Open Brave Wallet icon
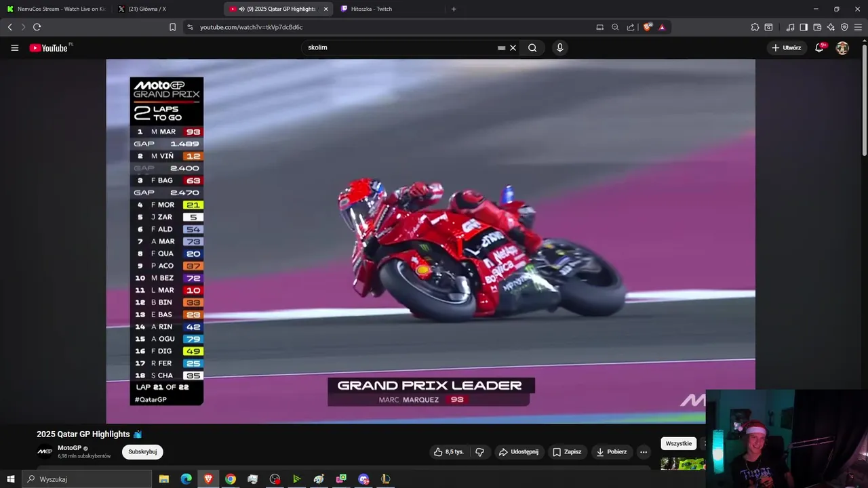This screenshot has height=488, width=868. (817, 27)
